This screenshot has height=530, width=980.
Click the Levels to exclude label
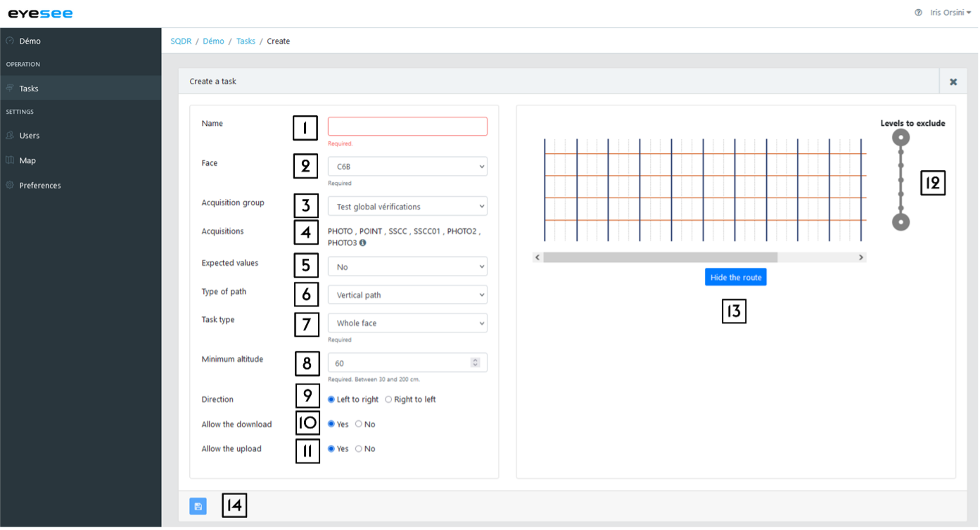point(913,124)
